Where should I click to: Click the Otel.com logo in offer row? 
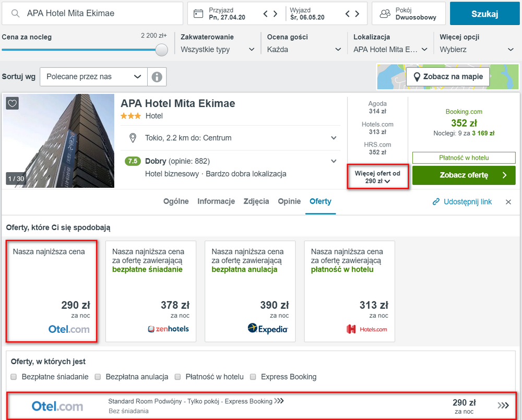(57, 406)
